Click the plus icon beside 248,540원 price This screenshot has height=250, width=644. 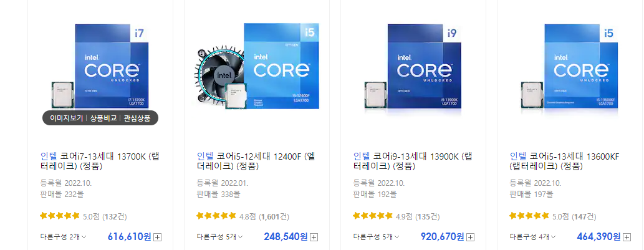314,238
